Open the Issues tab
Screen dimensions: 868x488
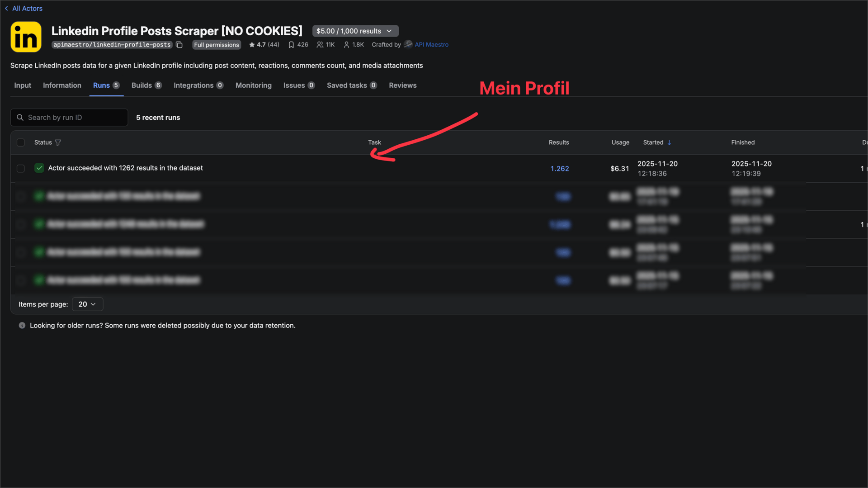tap(299, 85)
